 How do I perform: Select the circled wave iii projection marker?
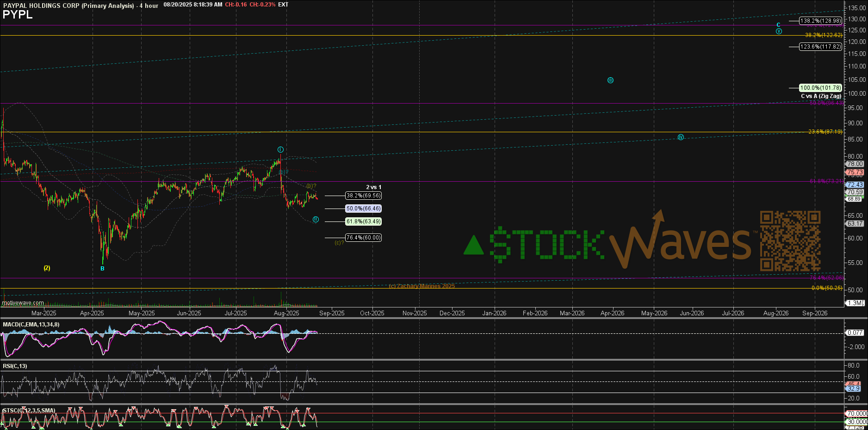(610, 80)
